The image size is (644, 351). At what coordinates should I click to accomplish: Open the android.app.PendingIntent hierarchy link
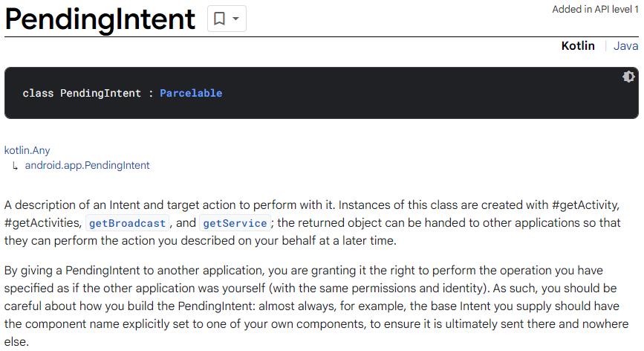[87, 165]
